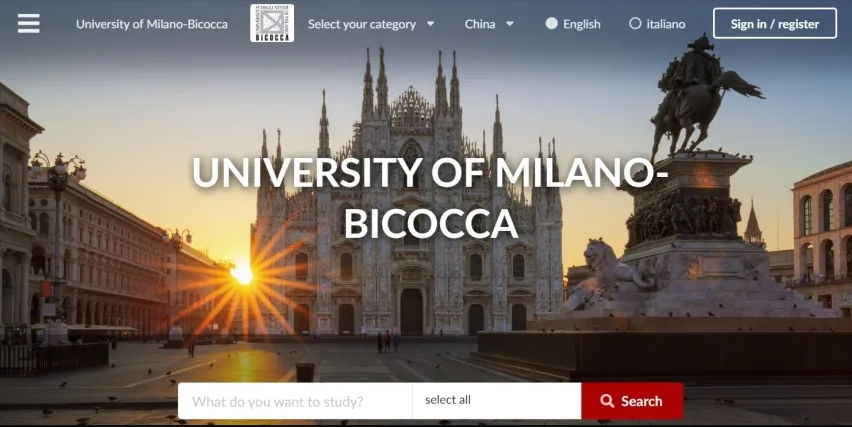Click the Sign in / register button
The image size is (852, 427).
(775, 23)
